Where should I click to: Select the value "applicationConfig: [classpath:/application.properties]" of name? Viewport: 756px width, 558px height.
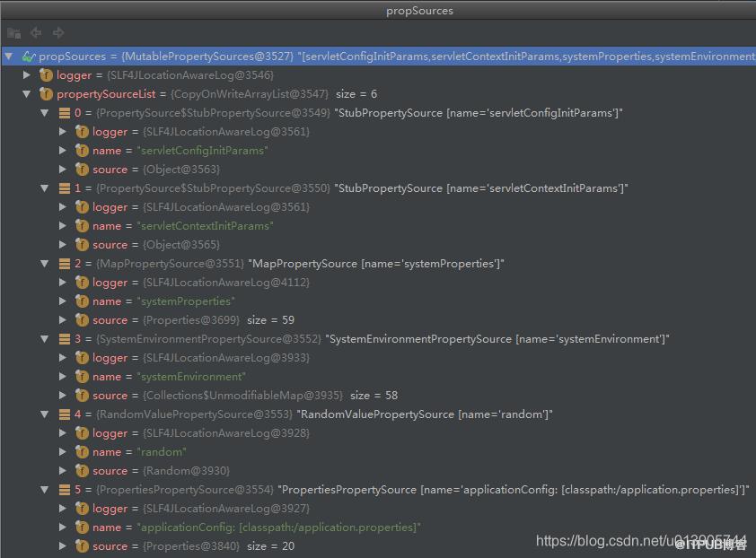[x=278, y=527]
